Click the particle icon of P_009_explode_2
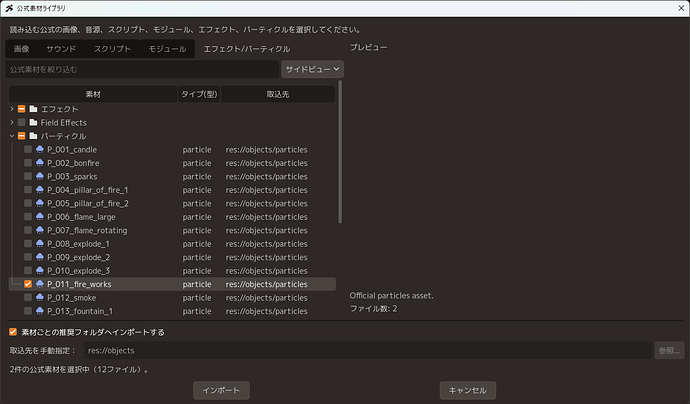Image resolution: width=690 pixels, height=404 pixels. (40, 257)
